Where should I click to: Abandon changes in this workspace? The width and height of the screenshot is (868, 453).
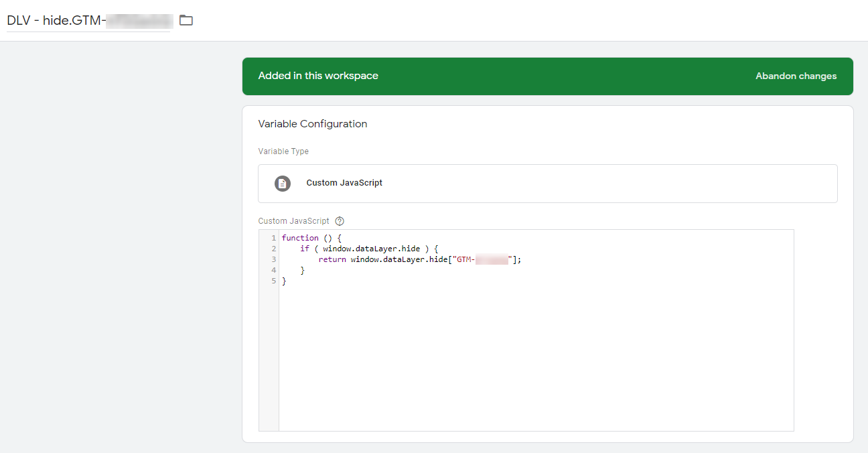[796, 76]
